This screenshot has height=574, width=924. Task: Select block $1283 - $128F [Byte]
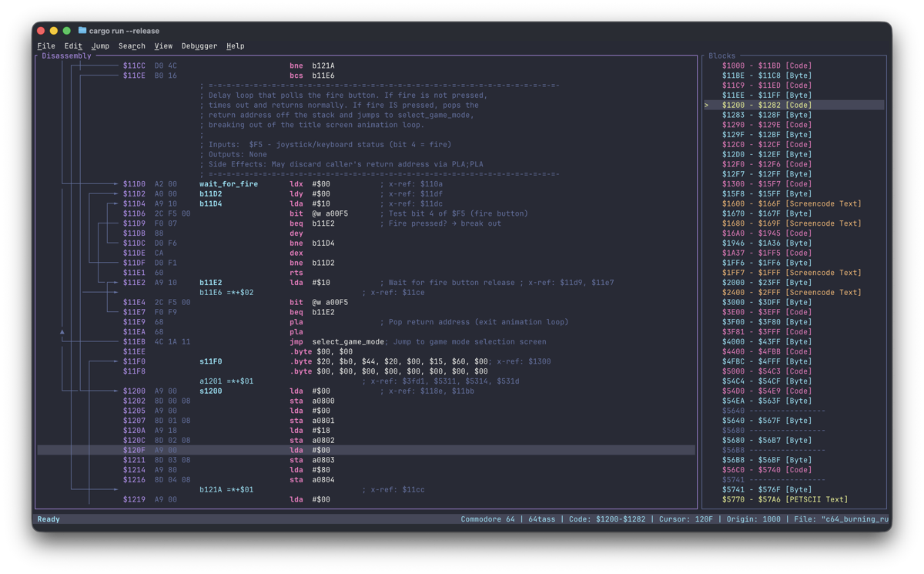click(794, 115)
